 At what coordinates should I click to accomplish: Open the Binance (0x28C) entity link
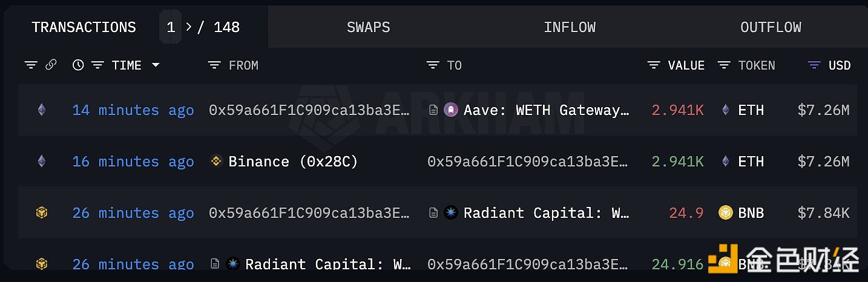tap(293, 162)
